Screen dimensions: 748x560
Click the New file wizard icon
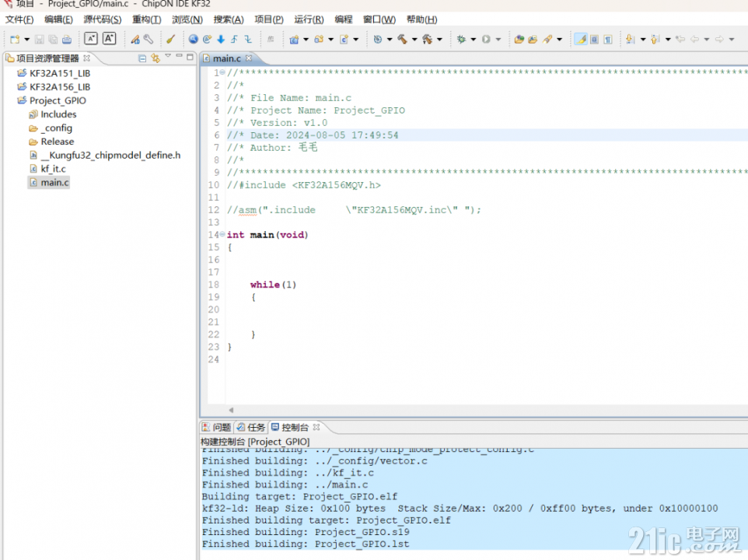(x=15, y=39)
